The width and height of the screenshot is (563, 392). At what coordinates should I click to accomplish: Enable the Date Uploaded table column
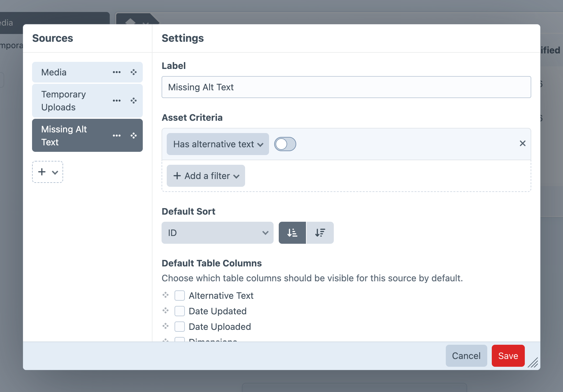[180, 327]
